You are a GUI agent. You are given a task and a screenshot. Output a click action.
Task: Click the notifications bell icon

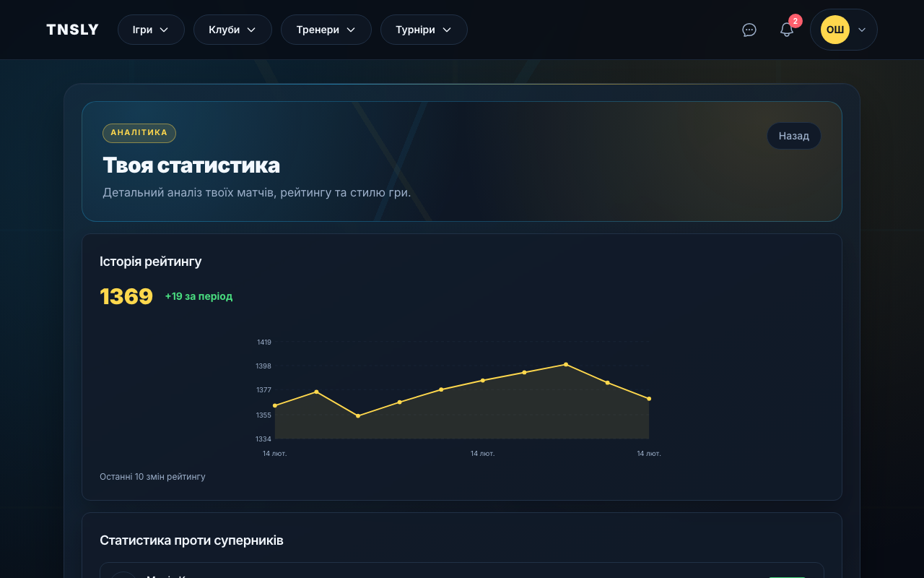787,30
